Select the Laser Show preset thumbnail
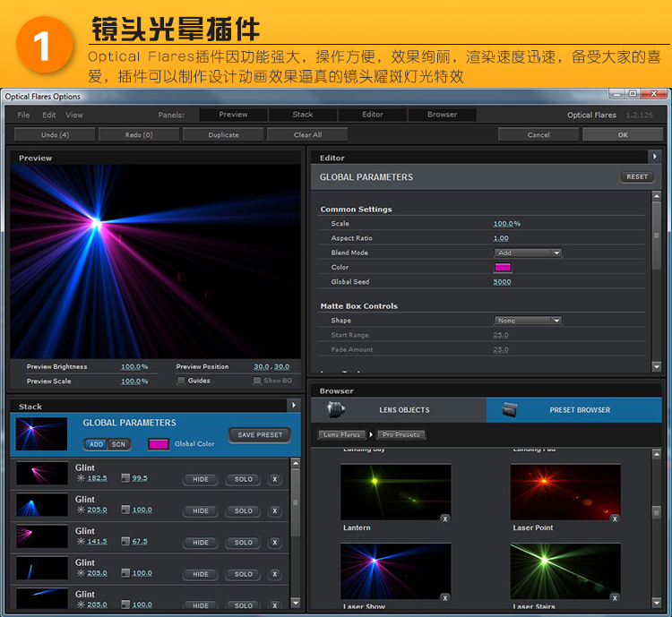 pos(395,571)
